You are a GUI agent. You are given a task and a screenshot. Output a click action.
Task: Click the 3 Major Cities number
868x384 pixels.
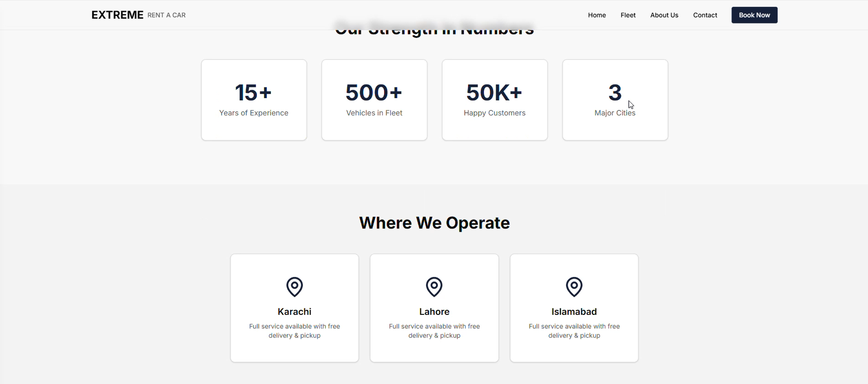(x=615, y=92)
